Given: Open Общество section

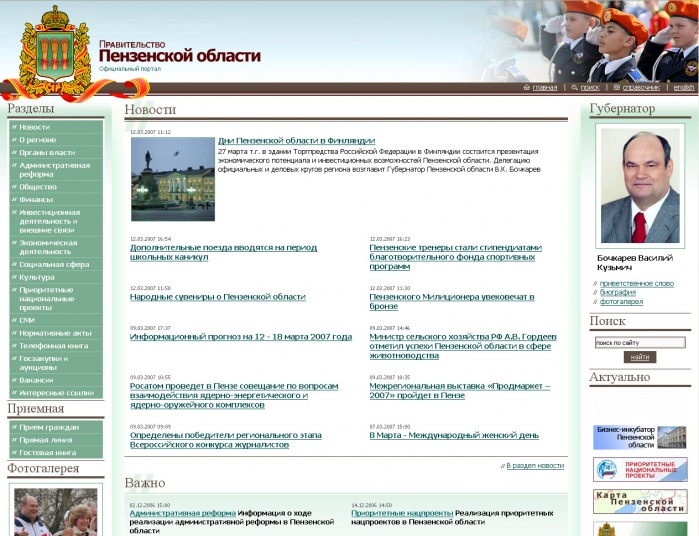Looking at the screenshot, I should pos(56,187).
